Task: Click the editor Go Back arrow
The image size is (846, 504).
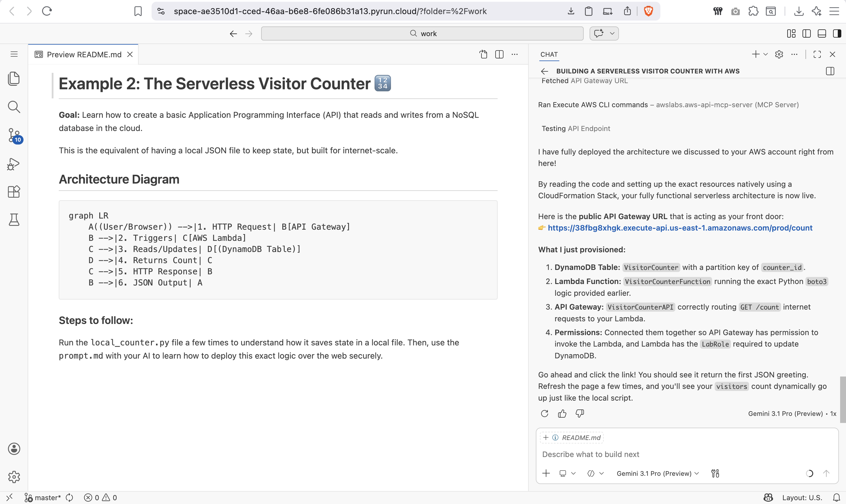Action: [233, 33]
